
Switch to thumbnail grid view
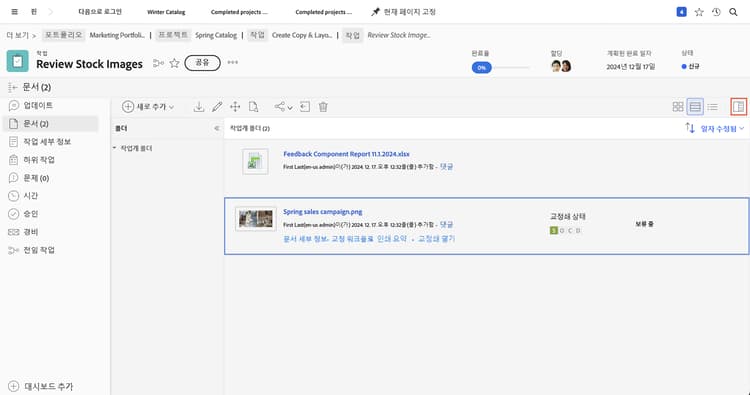pos(678,107)
